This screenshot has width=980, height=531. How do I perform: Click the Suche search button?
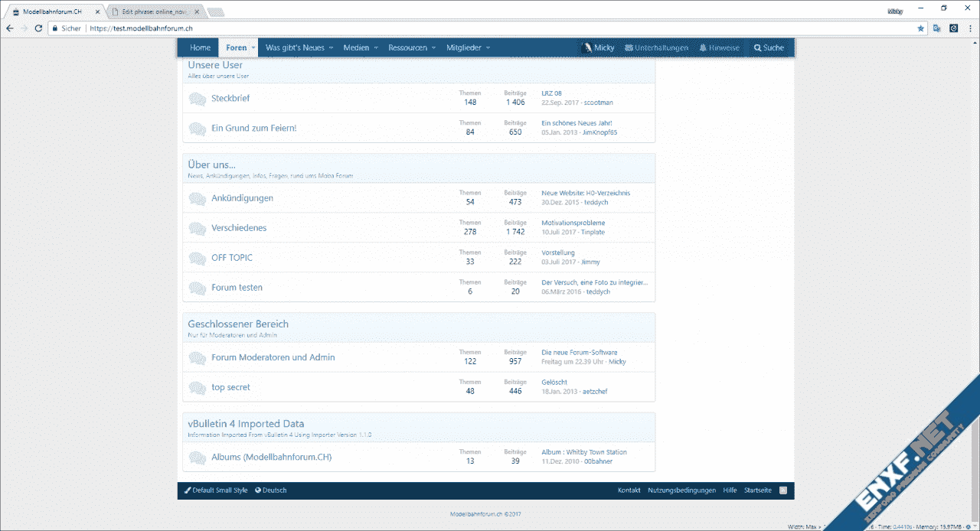click(x=769, y=47)
